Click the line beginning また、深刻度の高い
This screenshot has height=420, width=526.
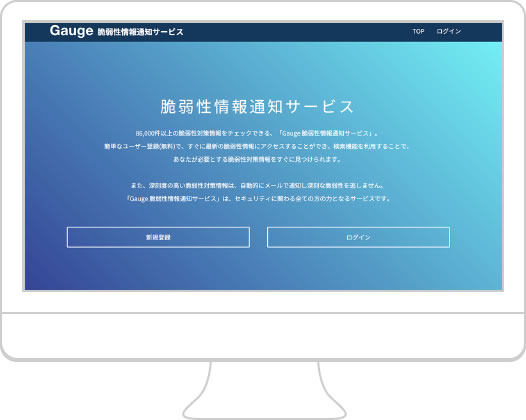pos(257,186)
